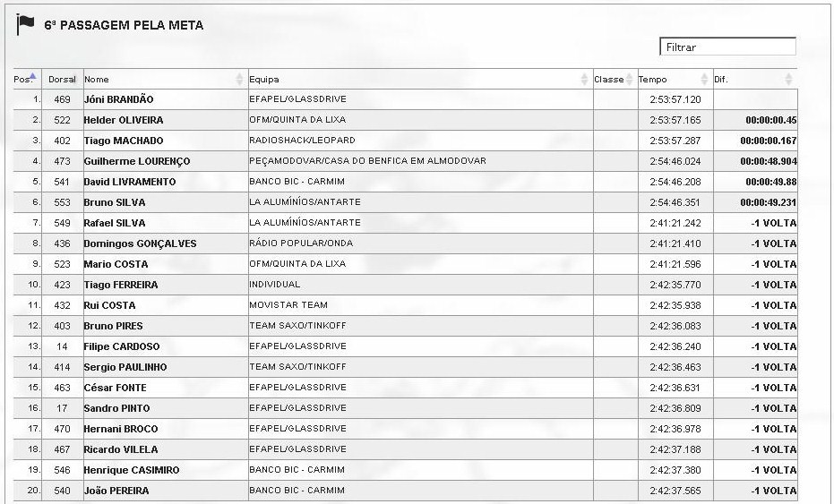
Task: Sort the table by the Nome header
Action: 97,80
